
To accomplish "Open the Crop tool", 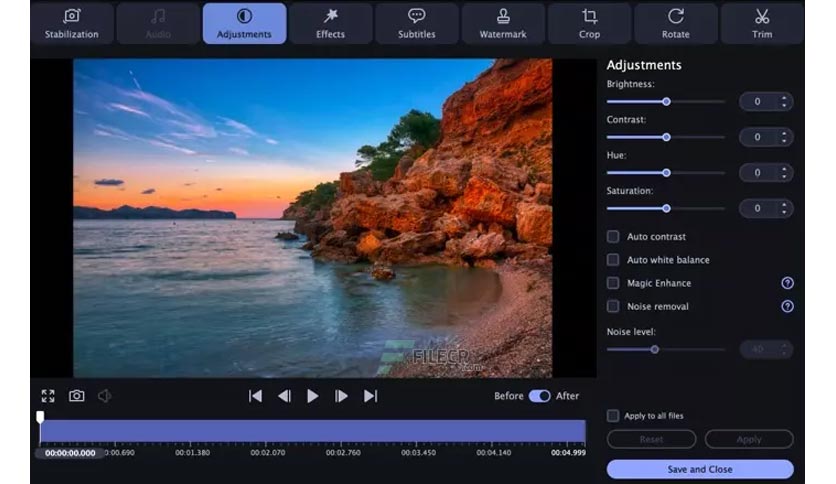I will (589, 24).
